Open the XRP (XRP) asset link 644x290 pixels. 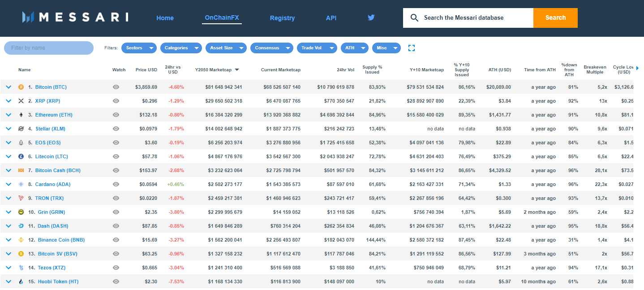tap(47, 101)
